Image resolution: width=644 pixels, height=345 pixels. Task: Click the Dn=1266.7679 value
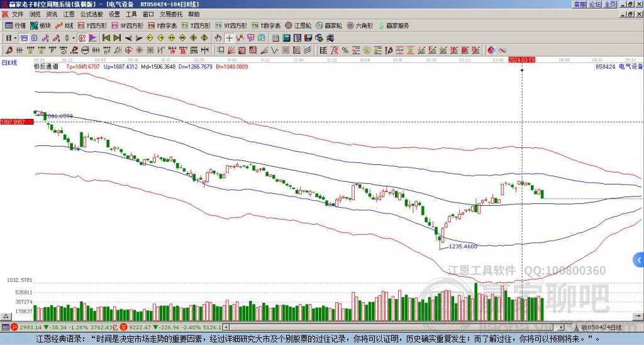[196, 66]
